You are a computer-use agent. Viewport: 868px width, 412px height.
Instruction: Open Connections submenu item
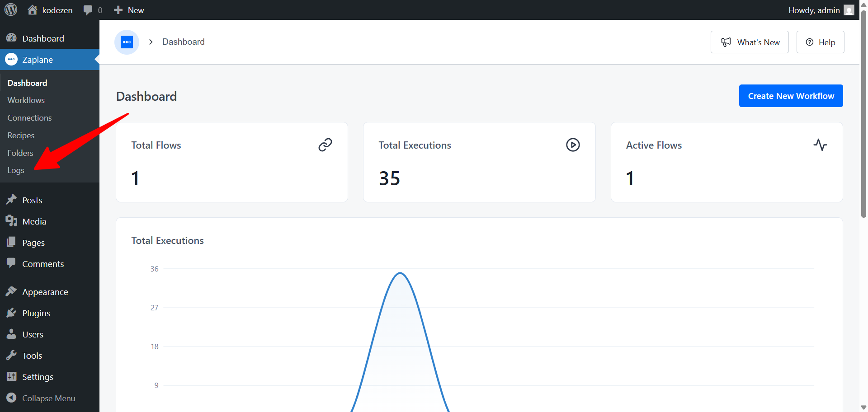click(x=29, y=117)
